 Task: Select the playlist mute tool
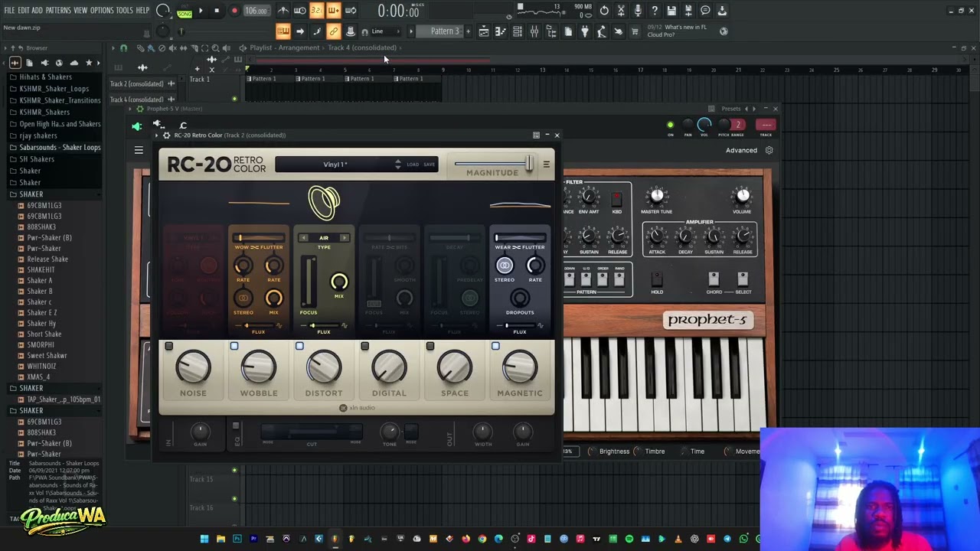click(173, 47)
